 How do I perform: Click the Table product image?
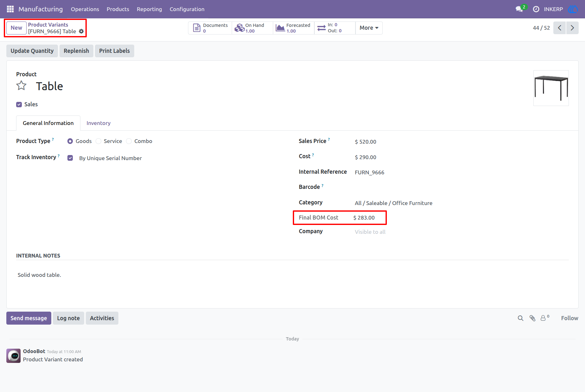551,88
